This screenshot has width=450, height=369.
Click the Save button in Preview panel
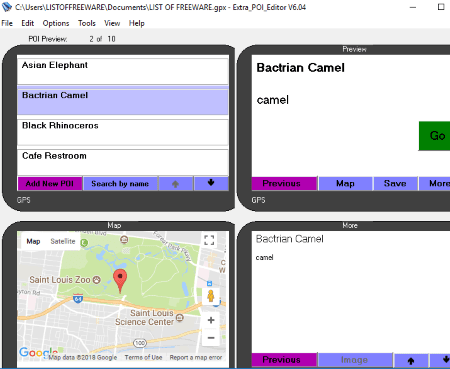tap(395, 183)
